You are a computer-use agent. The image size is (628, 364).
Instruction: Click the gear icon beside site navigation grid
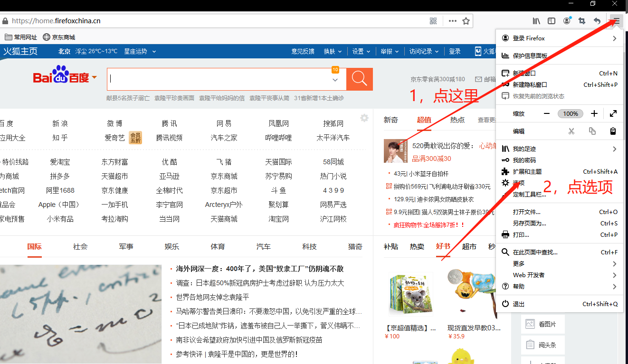point(364,118)
